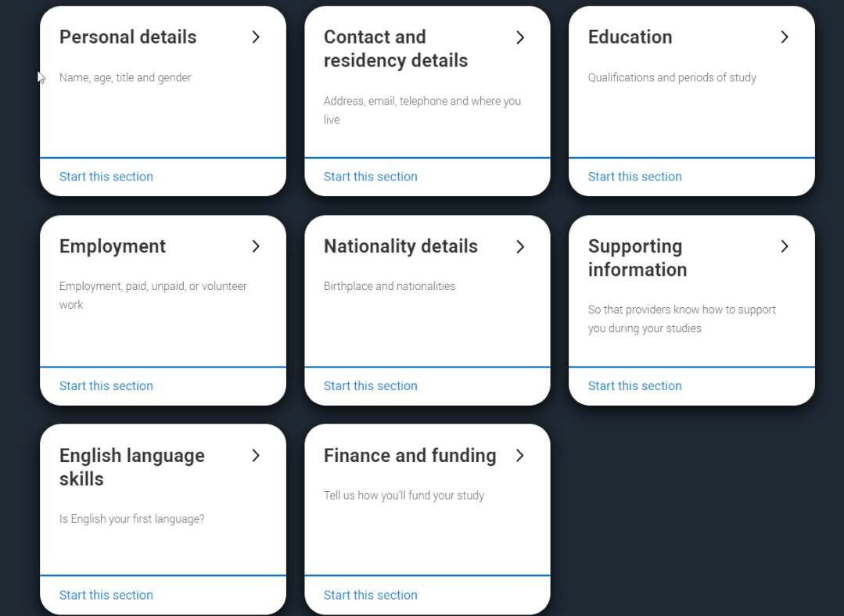Screen dimensions: 844x616
Task: Open the Nationality details card heading
Action: pyautogui.click(x=400, y=246)
